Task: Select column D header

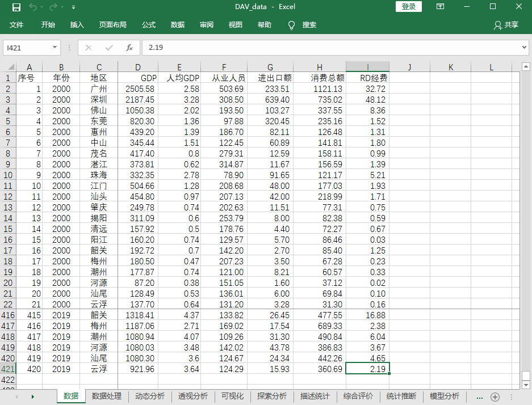Action: pos(138,67)
